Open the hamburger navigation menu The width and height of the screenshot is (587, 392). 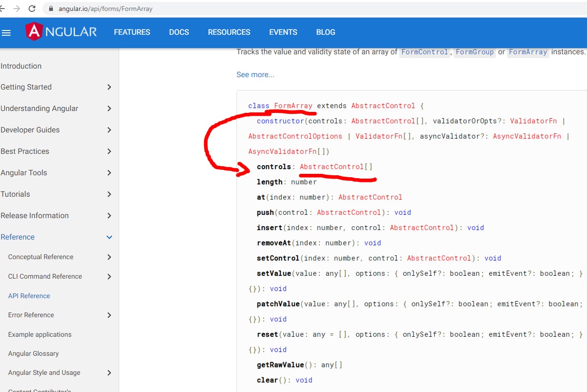[x=6, y=33]
